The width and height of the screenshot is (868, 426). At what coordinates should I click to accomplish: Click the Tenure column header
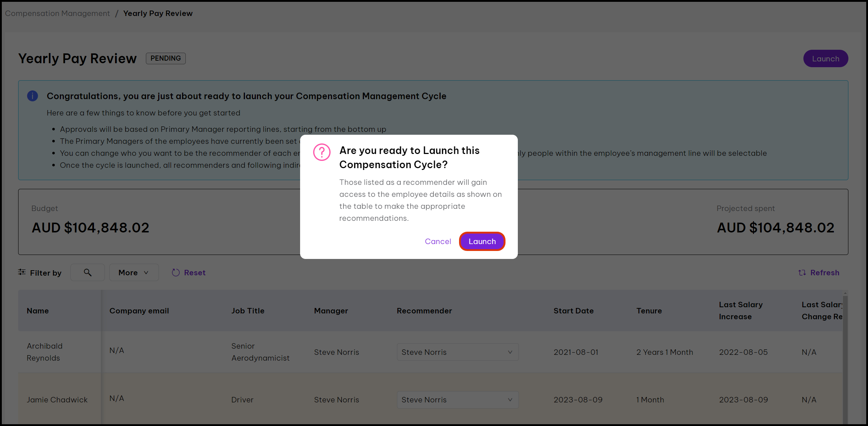pyautogui.click(x=649, y=311)
